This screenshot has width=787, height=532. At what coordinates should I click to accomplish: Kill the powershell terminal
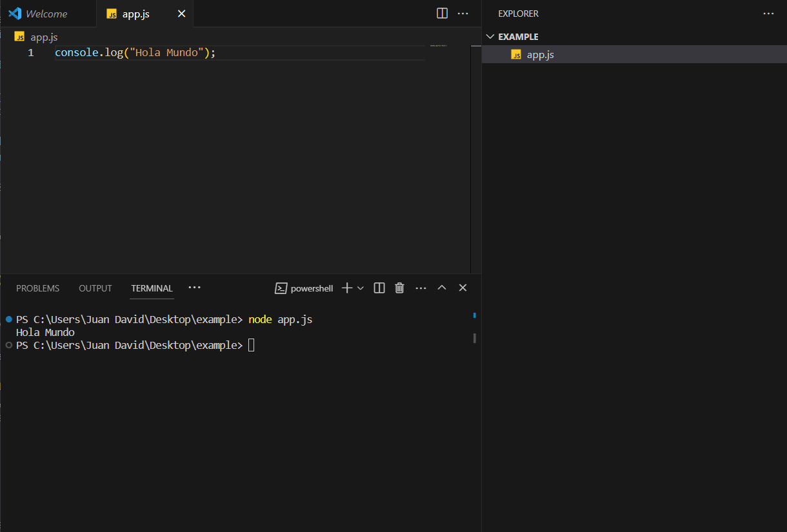pyautogui.click(x=399, y=288)
